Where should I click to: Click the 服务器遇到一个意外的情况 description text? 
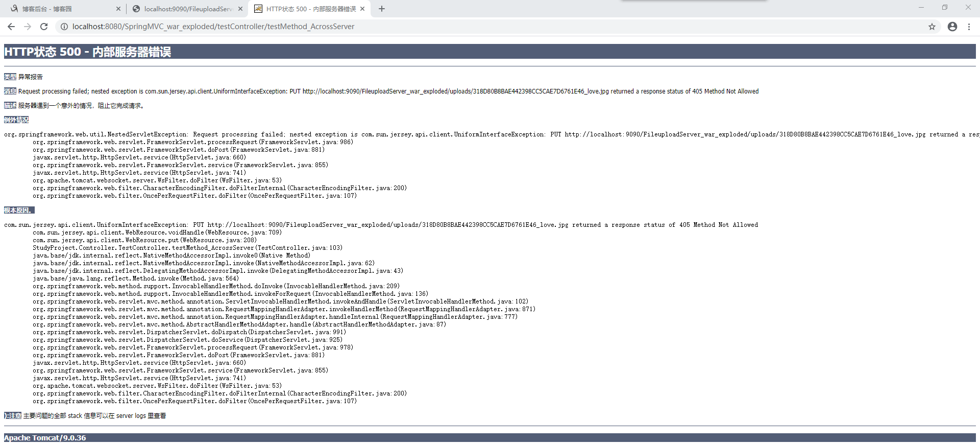tap(82, 106)
